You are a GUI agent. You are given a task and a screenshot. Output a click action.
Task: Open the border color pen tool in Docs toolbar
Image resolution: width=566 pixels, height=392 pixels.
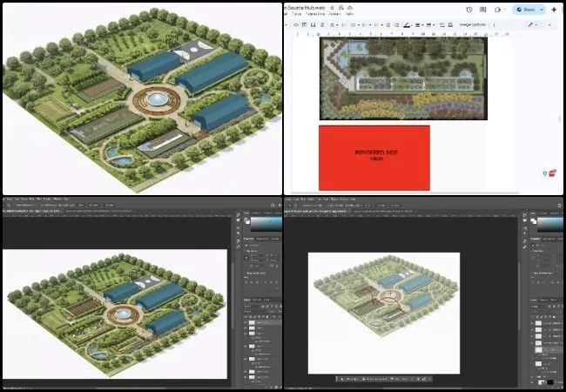click(x=408, y=25)
